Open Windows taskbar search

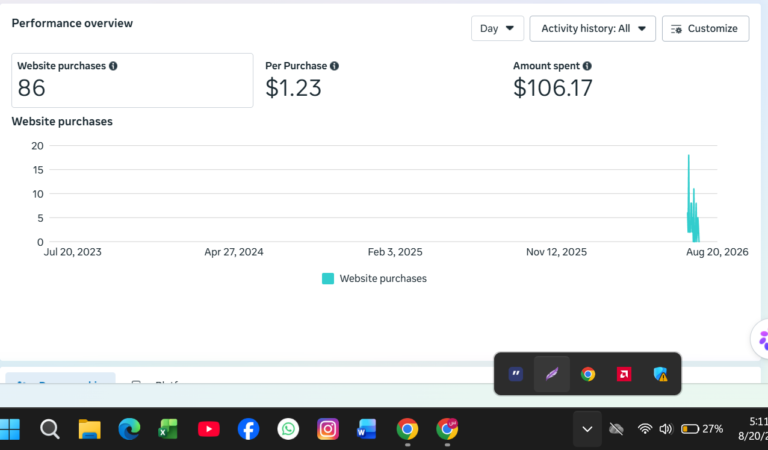49,429
